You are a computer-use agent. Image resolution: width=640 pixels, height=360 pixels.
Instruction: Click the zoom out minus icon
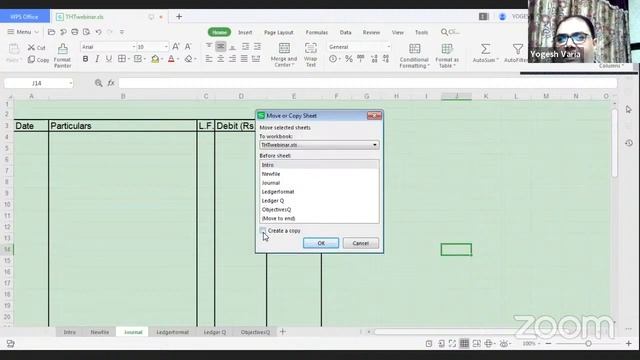(x=548, y=344)
